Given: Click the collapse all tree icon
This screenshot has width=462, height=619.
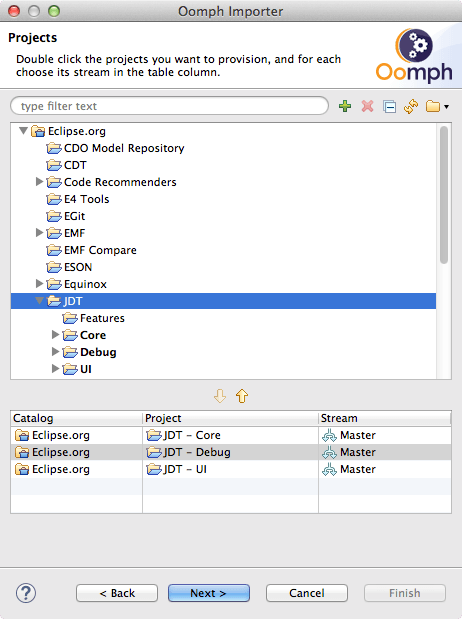Looking at the screenshot, I should pos(389,107).
